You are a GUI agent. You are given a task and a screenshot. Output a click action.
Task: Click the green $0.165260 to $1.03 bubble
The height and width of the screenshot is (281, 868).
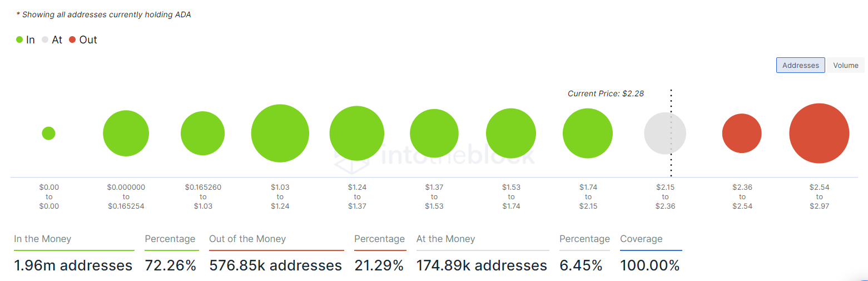point(203,134)
